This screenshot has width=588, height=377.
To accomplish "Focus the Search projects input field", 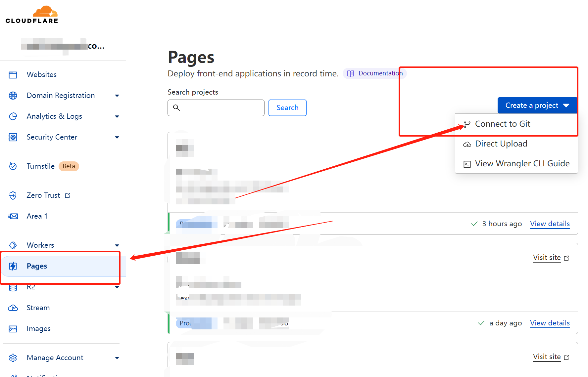I will 216,108.
